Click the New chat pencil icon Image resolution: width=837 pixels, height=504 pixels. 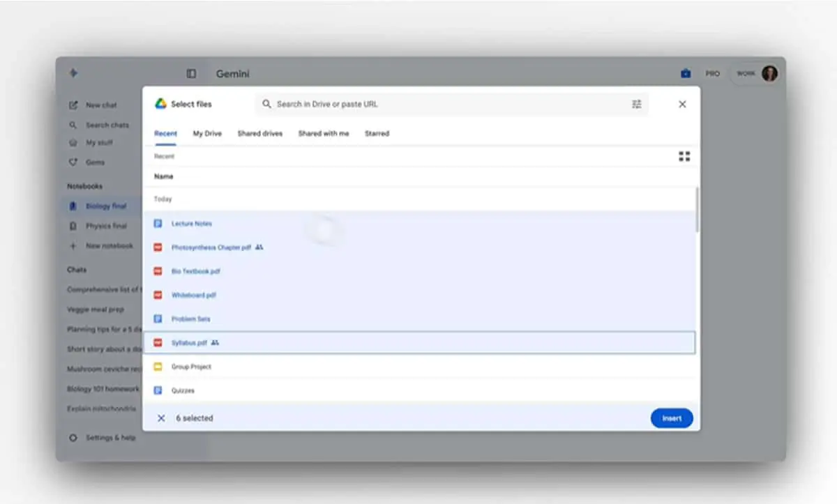[73, 105]
